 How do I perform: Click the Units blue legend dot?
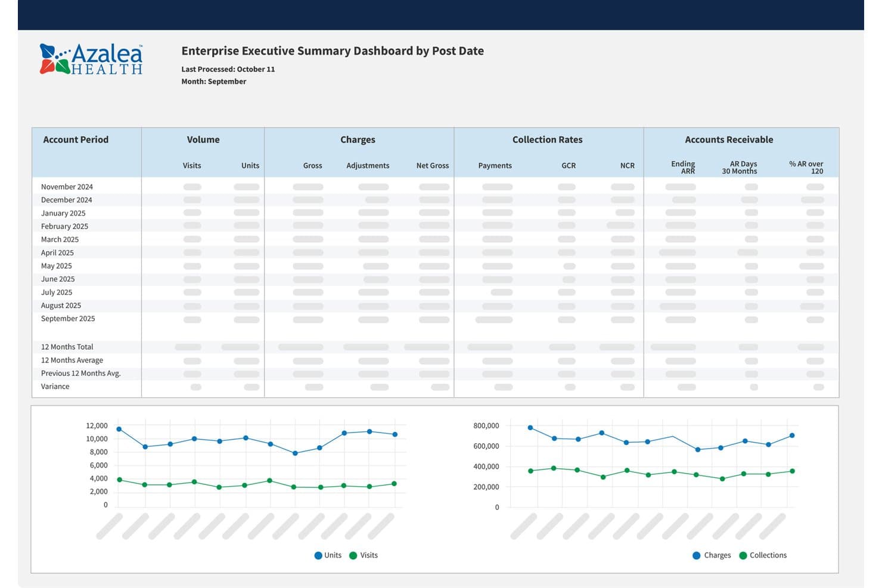[318, 555]
